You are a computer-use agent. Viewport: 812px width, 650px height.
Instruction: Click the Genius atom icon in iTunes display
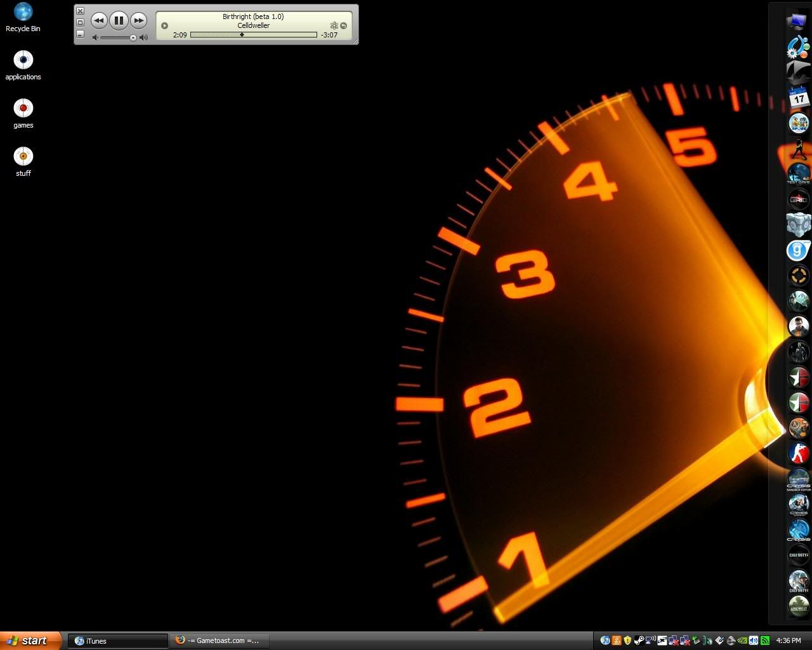click(334, 26)
